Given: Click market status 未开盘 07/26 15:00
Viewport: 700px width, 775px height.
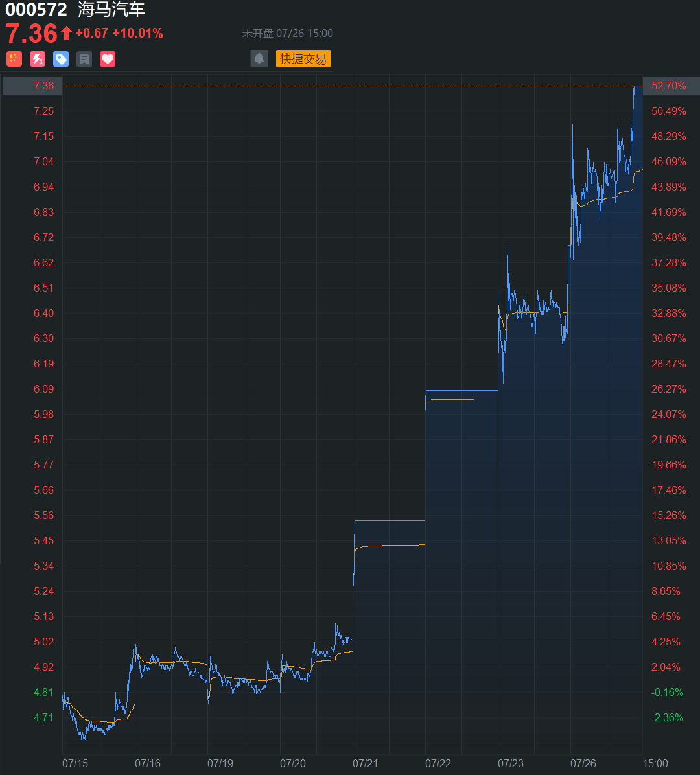Looking at the screenshot, I should click(x=287, y=33).
